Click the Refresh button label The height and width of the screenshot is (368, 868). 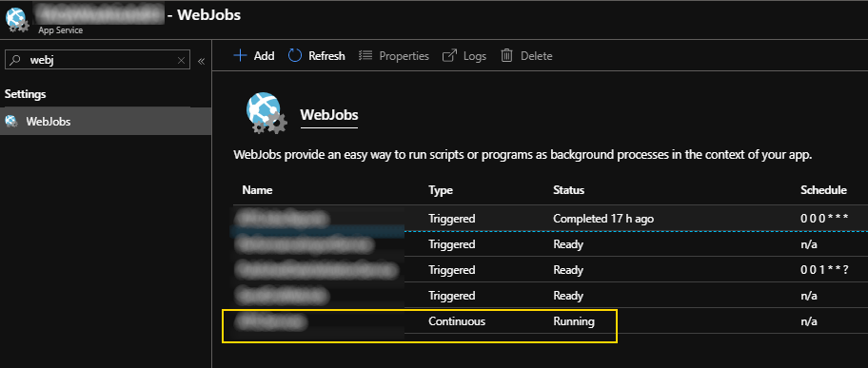coord(326,56)
